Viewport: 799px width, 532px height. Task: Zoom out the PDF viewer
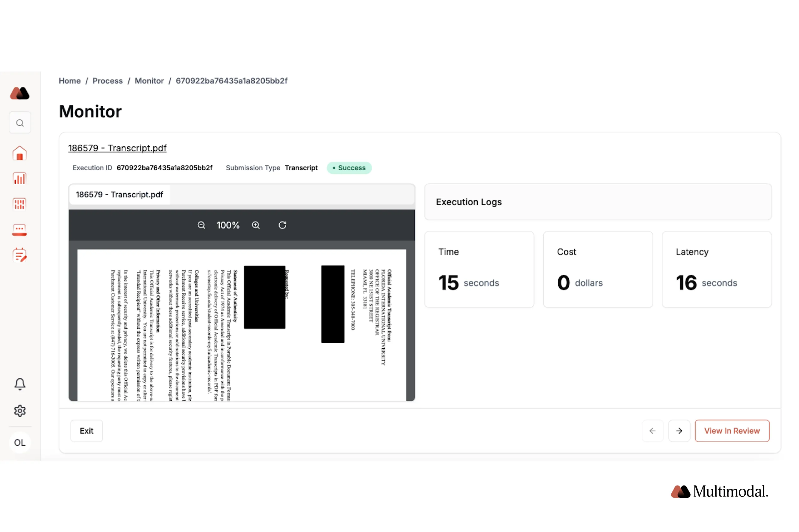201,225
